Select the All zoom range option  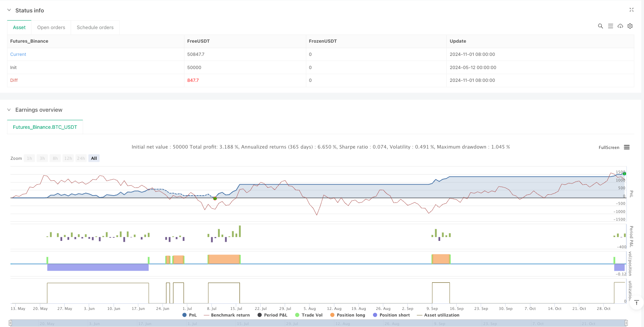point(94,158)
